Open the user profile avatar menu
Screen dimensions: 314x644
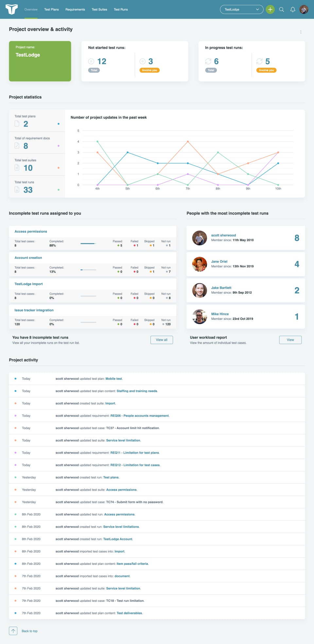click(x=304, y=9)
